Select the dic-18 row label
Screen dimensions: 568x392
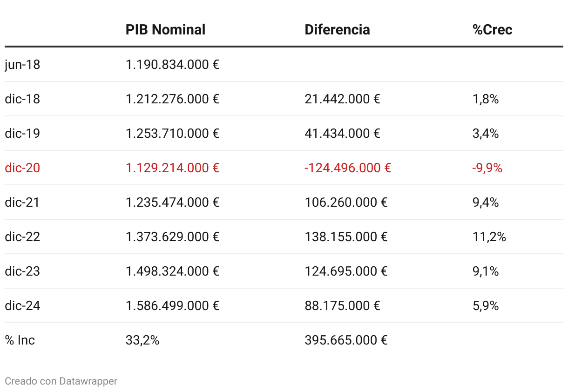point(22,99)
